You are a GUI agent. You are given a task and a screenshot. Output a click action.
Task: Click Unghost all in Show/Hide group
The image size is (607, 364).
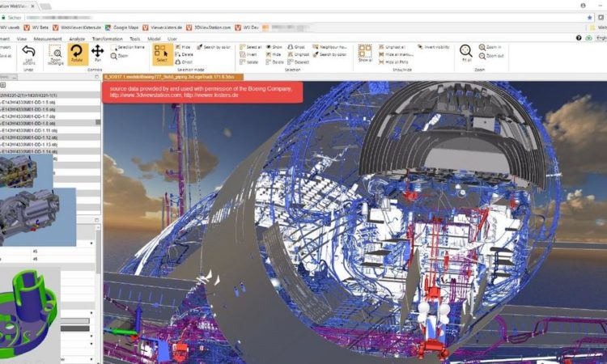pyautogui.click(x=393, y=47)
